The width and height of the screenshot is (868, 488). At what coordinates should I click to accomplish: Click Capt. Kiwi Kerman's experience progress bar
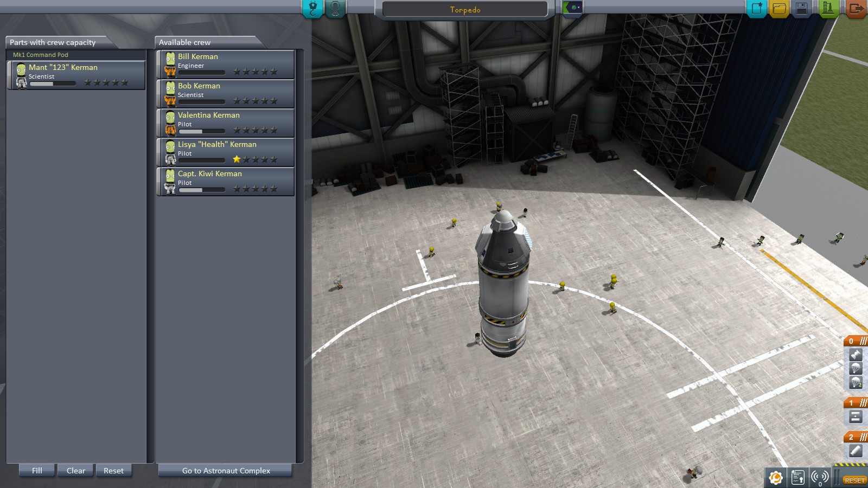[202, 190]
